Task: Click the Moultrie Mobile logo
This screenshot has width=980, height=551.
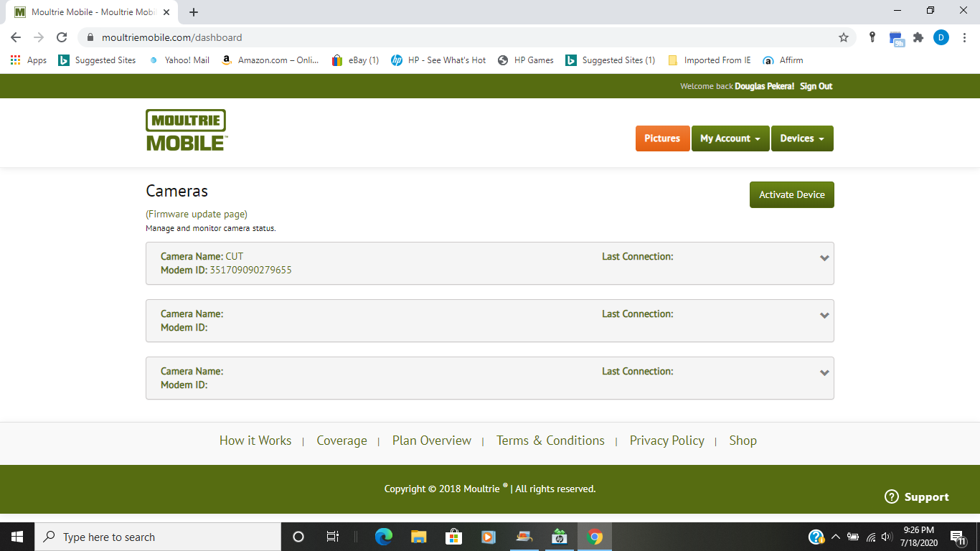Action: (x=187, y=131)
